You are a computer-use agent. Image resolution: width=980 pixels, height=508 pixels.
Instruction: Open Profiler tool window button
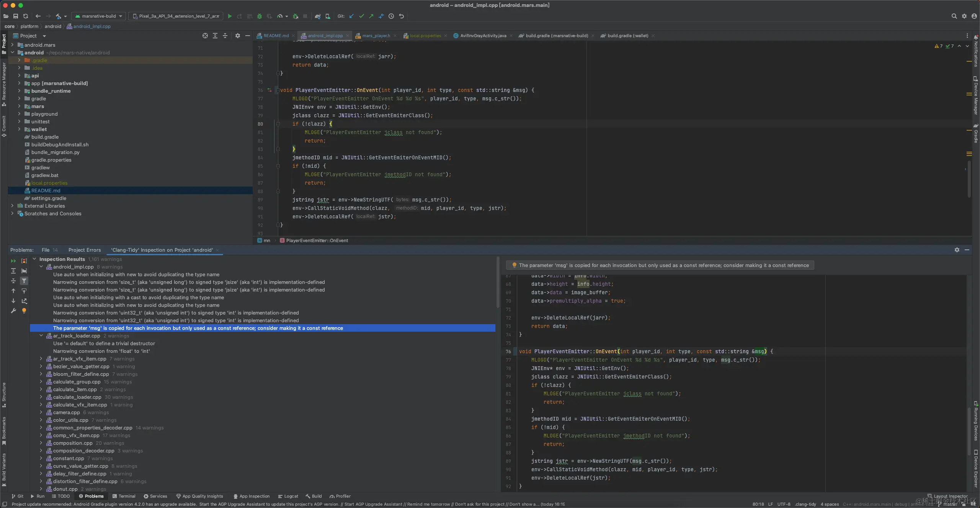tap(340, 496)
